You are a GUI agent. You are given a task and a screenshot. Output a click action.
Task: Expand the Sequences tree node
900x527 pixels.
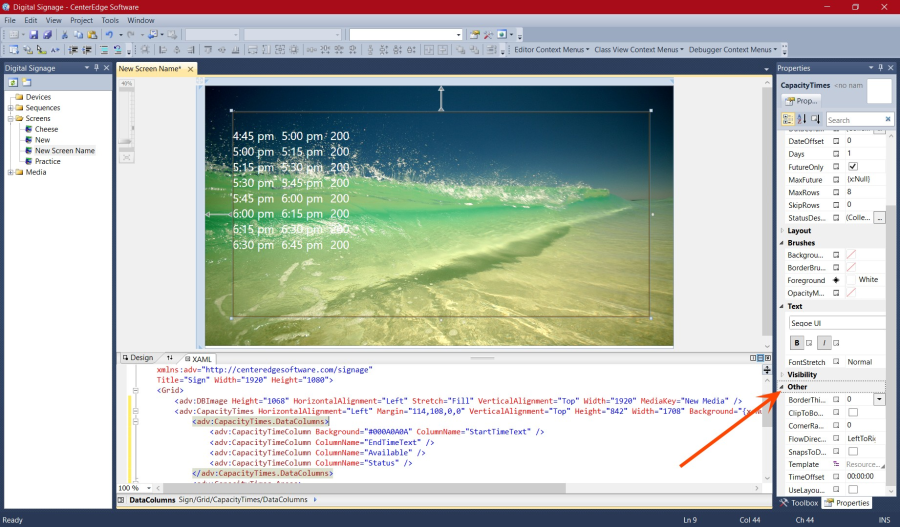[10, 108]
